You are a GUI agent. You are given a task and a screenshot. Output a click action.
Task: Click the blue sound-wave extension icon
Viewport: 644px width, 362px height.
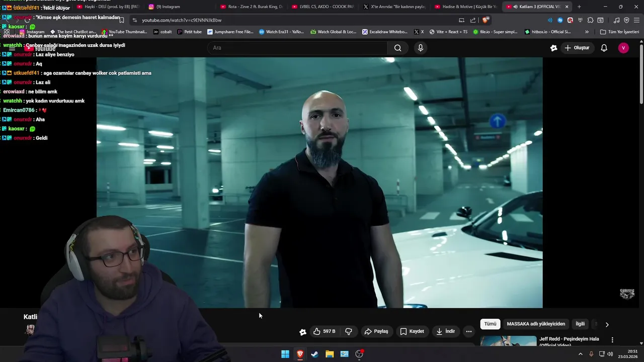pyautogui.click(x=550, y=20)
